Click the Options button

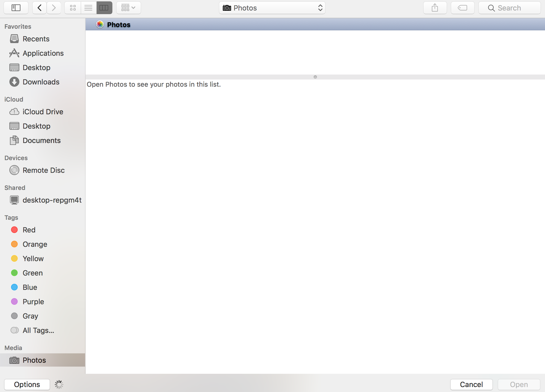coord(27,384)
